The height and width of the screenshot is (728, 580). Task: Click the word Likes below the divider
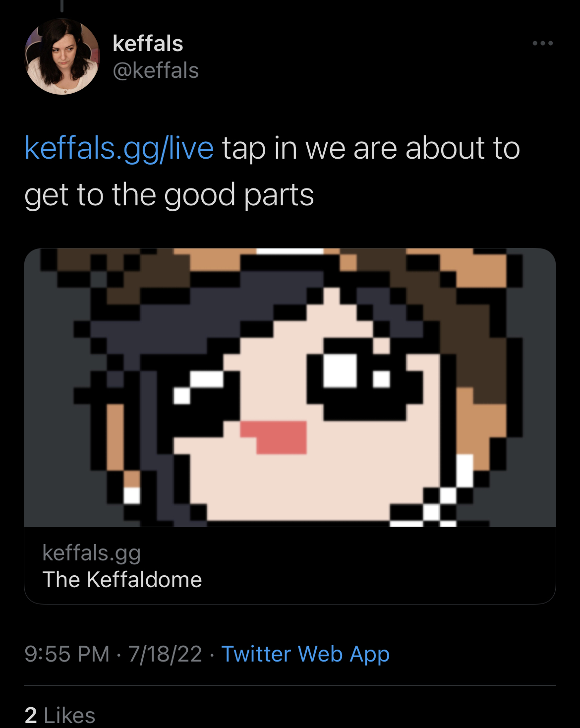[69, 715]
